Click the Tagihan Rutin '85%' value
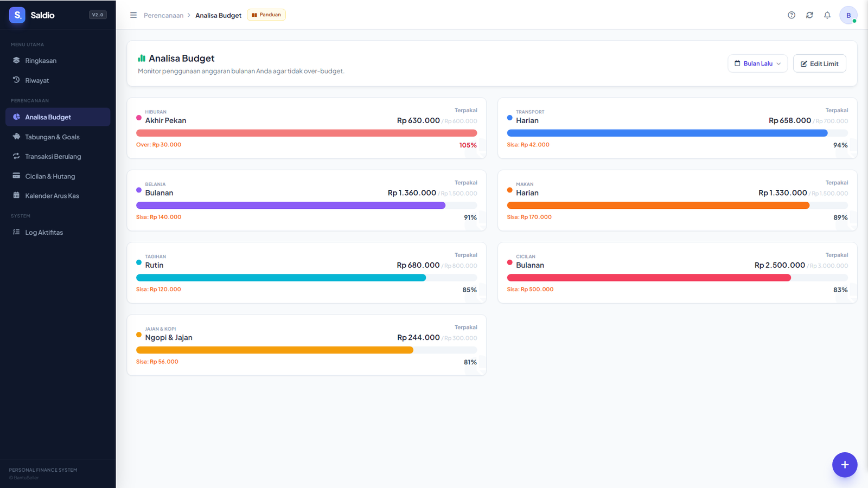Image resolution: width=868 pixels, height=488 pixels. [469, 290]
